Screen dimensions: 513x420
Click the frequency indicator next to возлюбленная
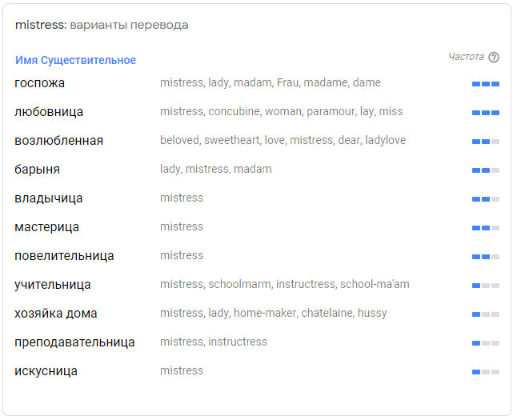tap(485, 142)
